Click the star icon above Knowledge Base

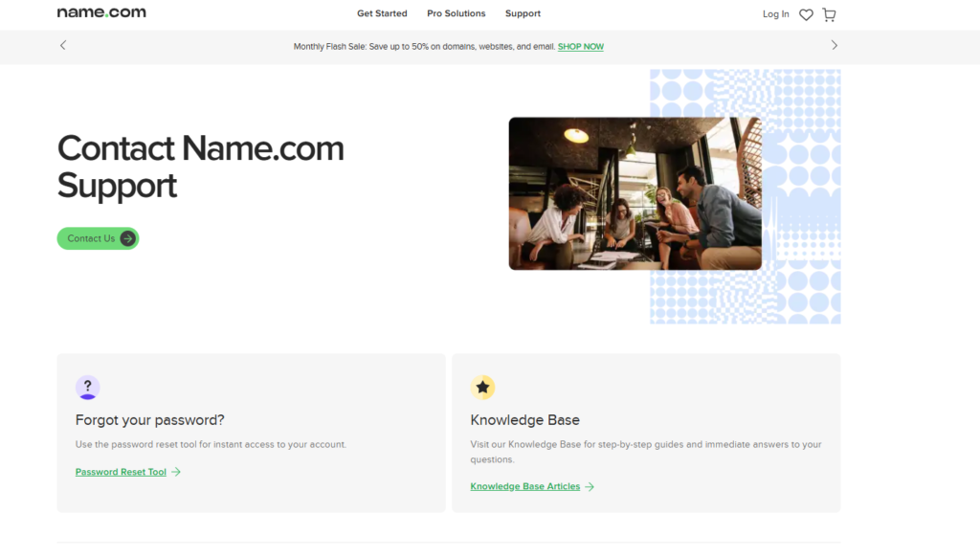point(482,388)
